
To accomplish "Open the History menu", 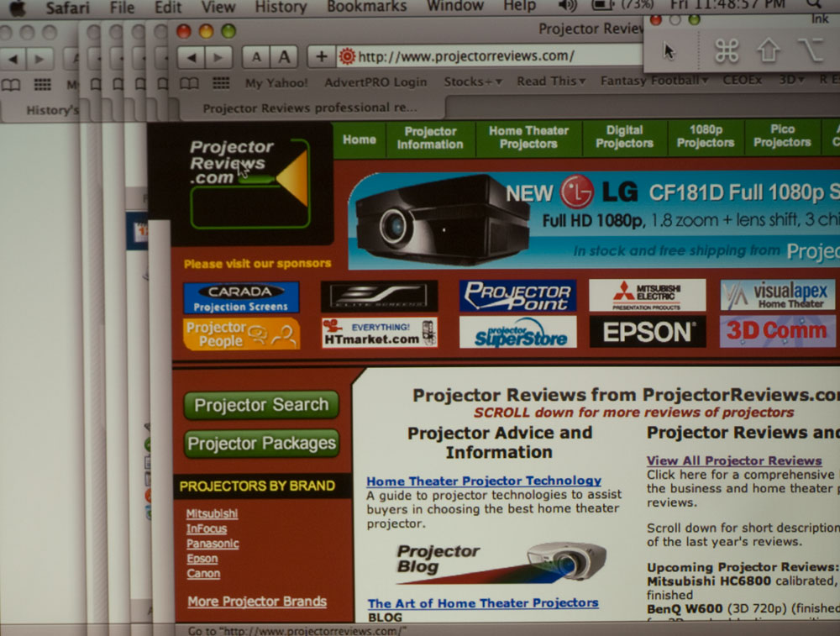I will [x=281, y=7].
